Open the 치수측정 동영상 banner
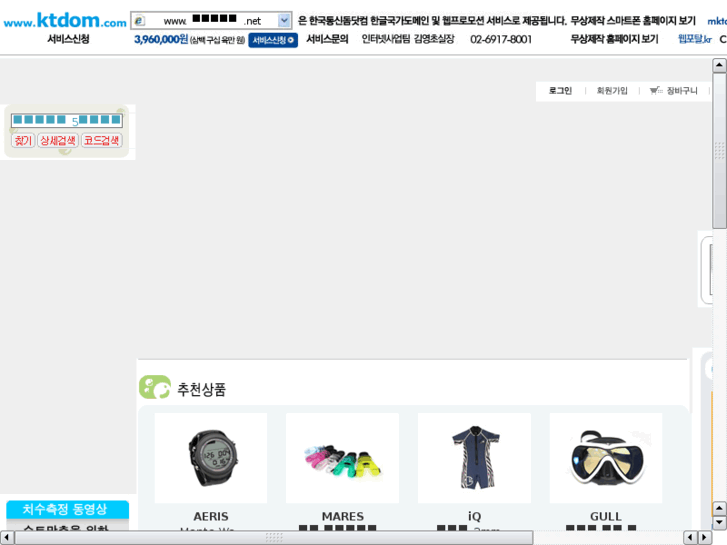The image size is (727, 545). click(x=67, y=509)
